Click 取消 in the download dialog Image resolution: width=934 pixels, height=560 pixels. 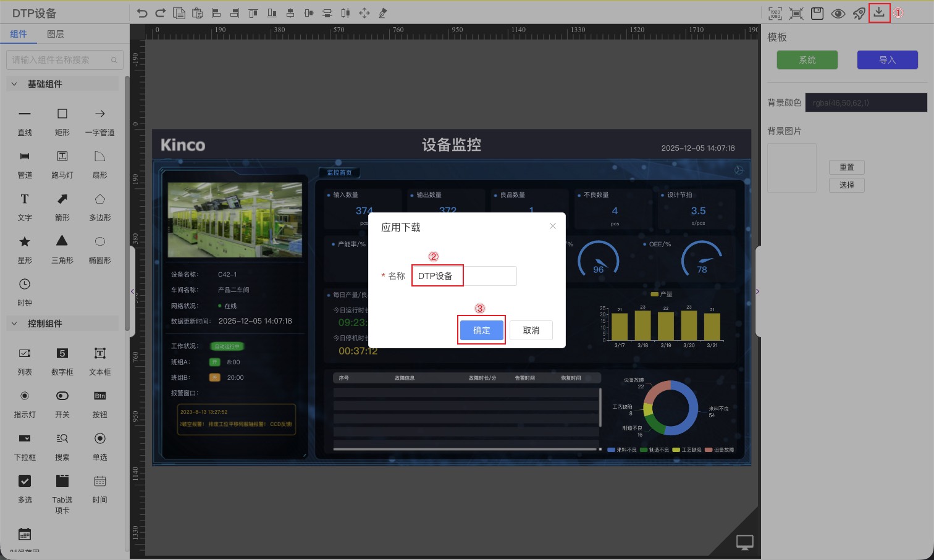[531, 330]
